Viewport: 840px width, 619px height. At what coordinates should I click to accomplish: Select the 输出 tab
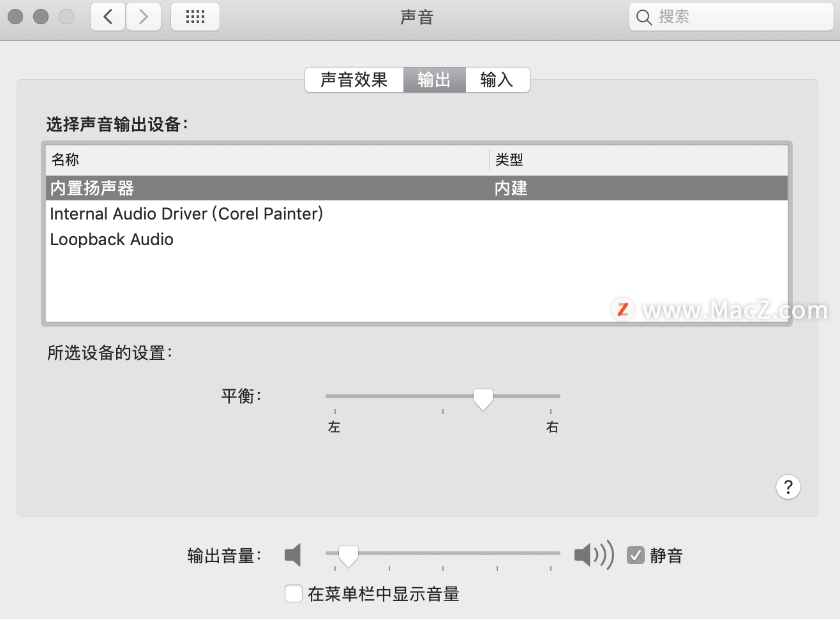435,80
